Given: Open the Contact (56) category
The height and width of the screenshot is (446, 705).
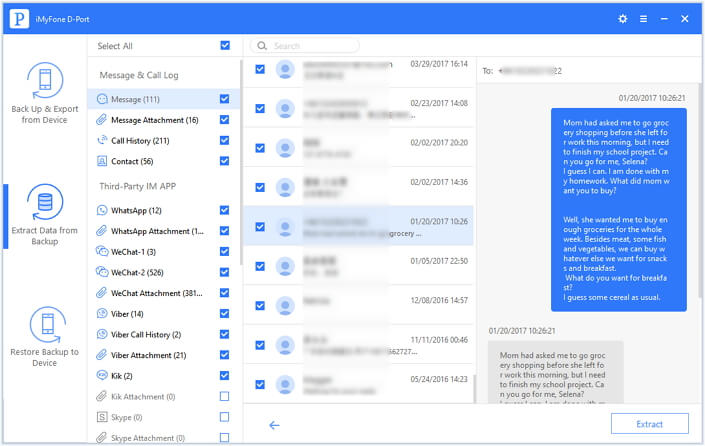Looking at the screenshot, I should pos(164,161).
